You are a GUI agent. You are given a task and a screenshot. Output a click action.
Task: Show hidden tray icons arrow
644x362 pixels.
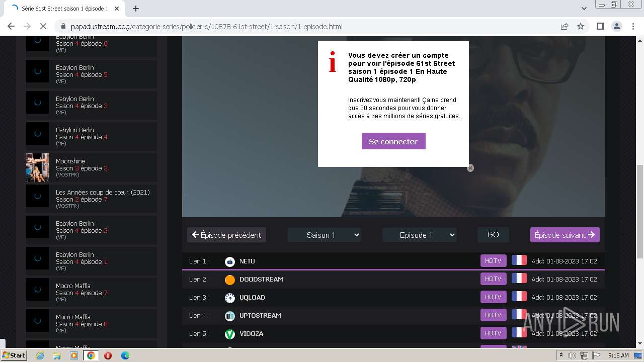561,355
